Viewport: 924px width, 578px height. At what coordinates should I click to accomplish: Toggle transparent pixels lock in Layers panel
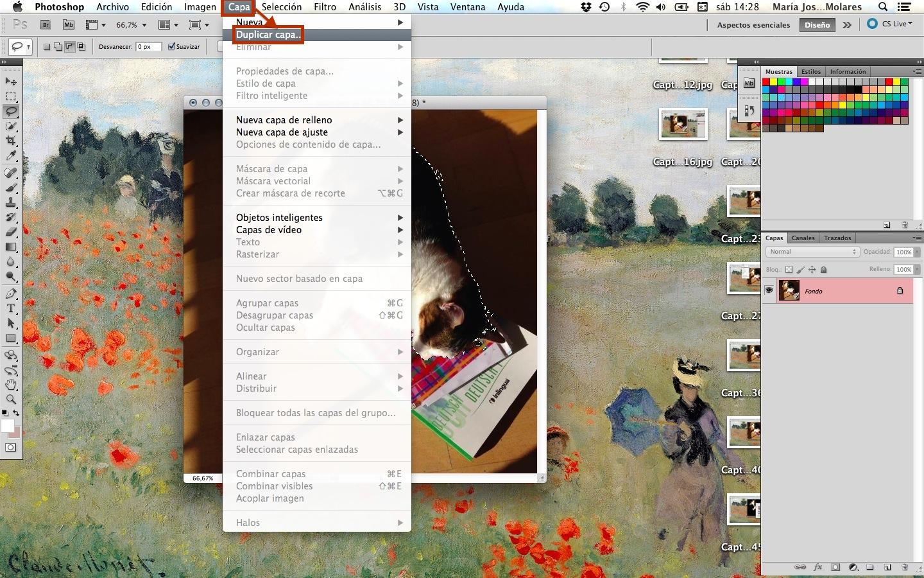pos(789,269)
